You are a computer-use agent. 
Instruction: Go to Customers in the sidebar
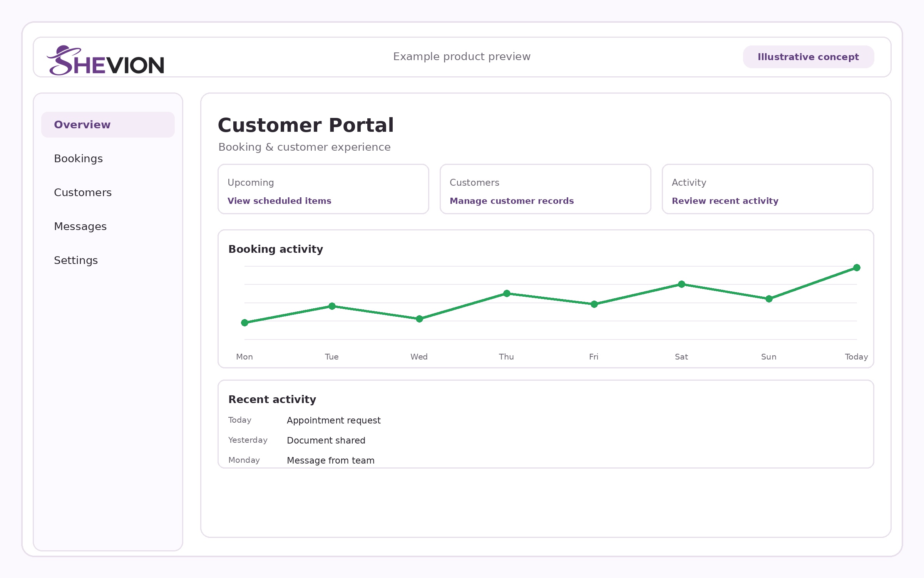coord(83,192)
